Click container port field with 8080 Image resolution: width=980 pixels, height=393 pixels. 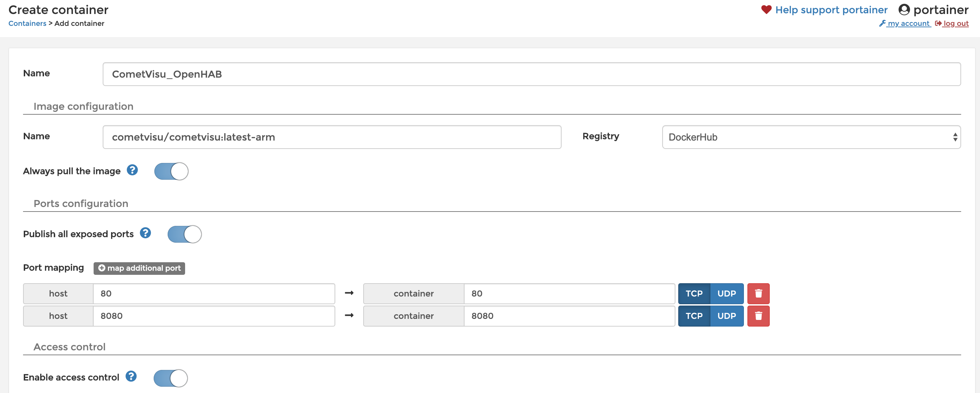pyautogui.click(x=569, y=316)
